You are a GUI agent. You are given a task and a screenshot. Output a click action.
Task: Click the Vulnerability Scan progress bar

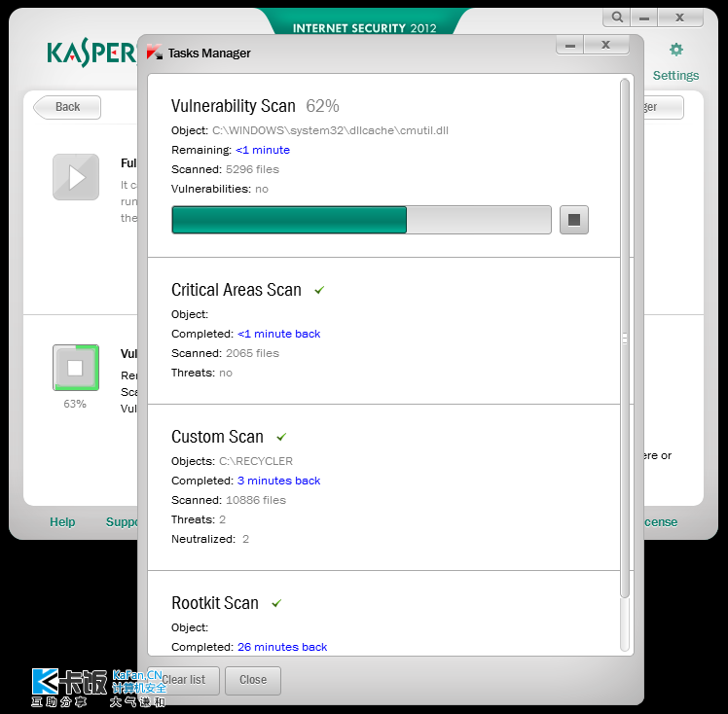click(361, 220)
